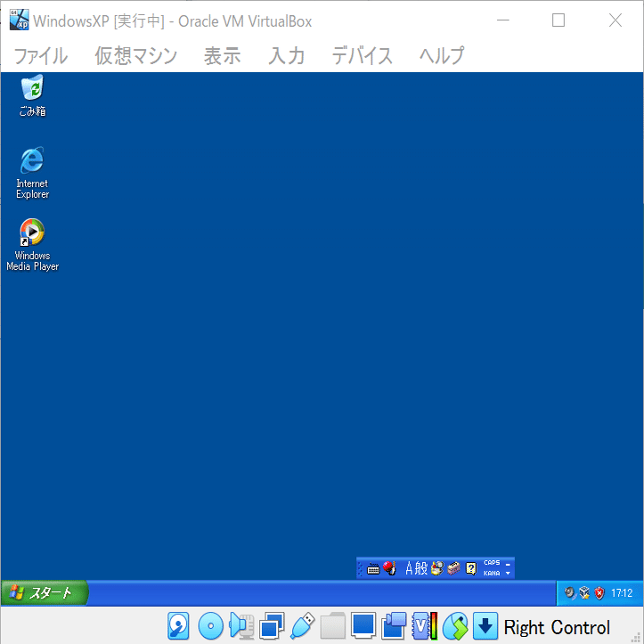Select the Internet Explorer desktop icon

(x=32, y=173)
